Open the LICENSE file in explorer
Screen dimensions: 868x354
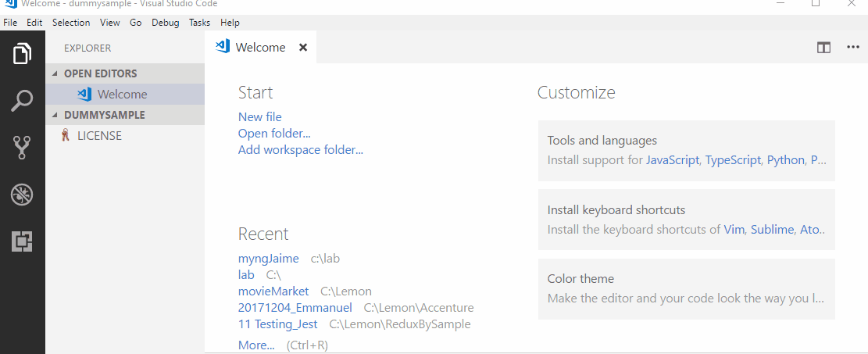pos(98,135)
